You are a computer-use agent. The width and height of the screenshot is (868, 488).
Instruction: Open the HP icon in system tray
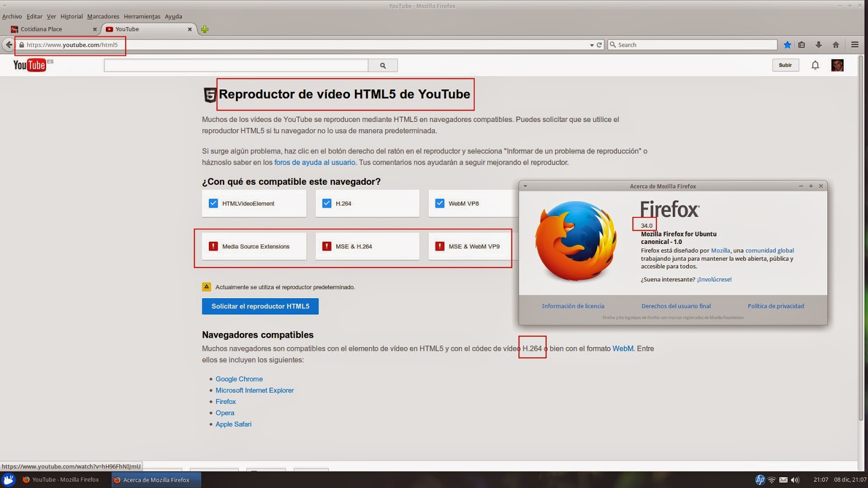tap(759, 480)
